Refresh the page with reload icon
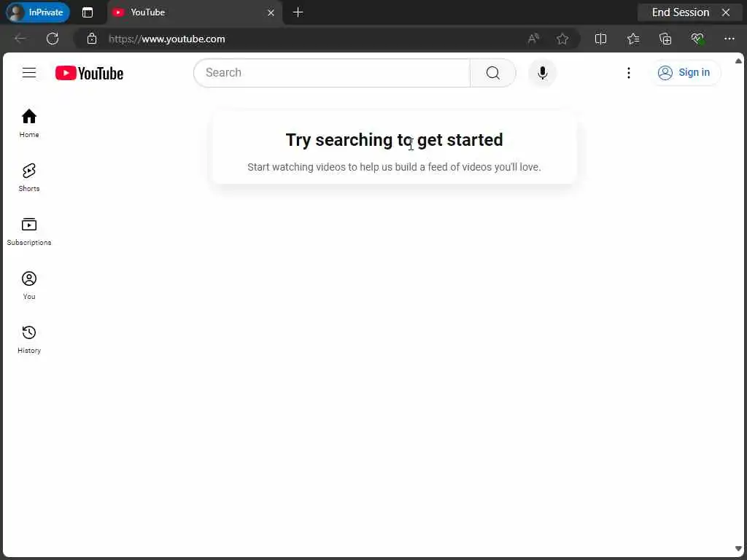The image size is (747, 560). tap(53, 39)
